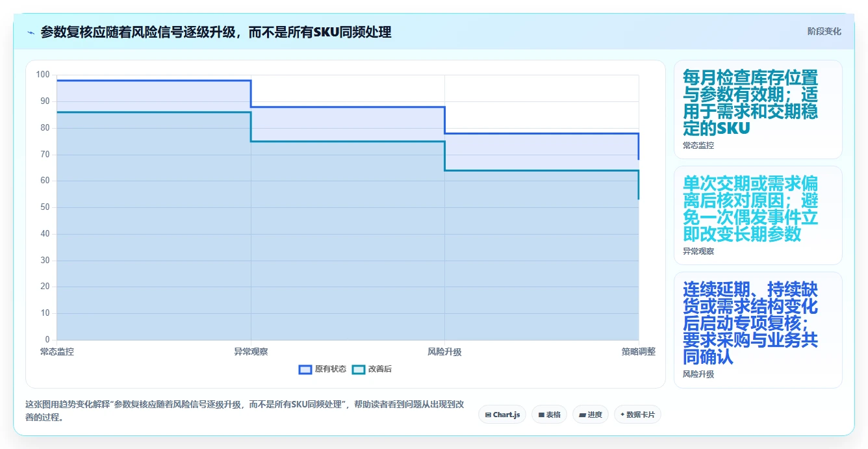Viewport: 868px width, 449px height.
Task: Click the 原有状态 blue legend swatch
Action: 305,369
